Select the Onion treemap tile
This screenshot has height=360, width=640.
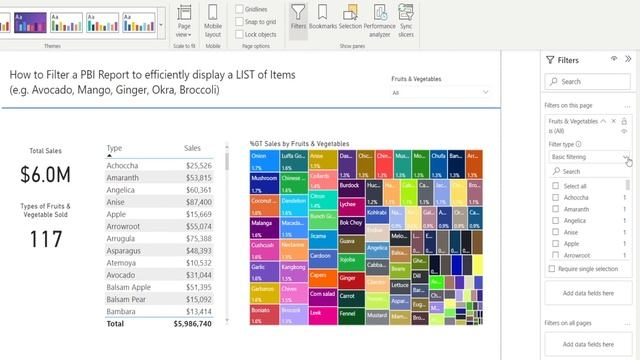[x=264, y=161]
